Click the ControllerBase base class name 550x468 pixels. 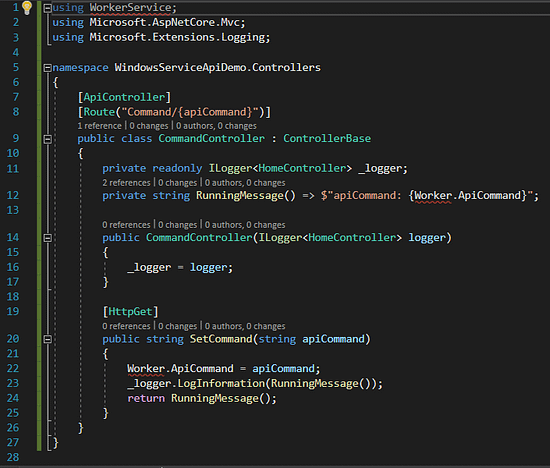pyautogui.click(x=327, y=138)
